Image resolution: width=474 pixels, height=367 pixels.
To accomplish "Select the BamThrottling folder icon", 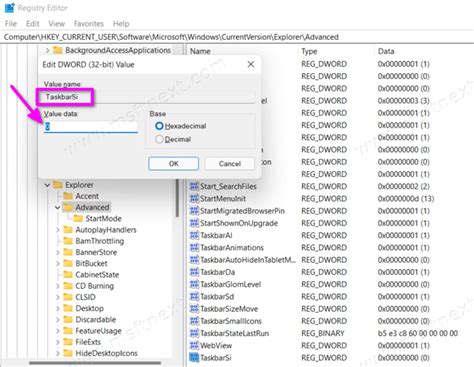I will pyautogui.click(x=68, y=241).
